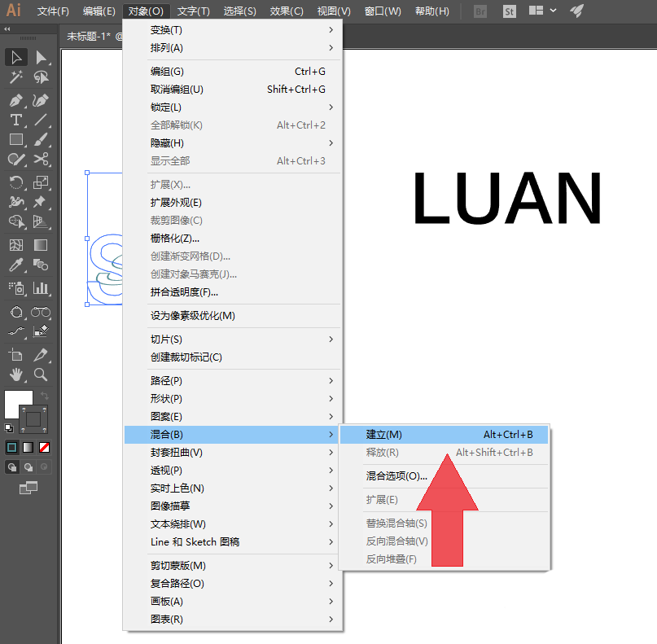
Task: Select the Zoom magnifier tool
Action: (x=41, y=375)
